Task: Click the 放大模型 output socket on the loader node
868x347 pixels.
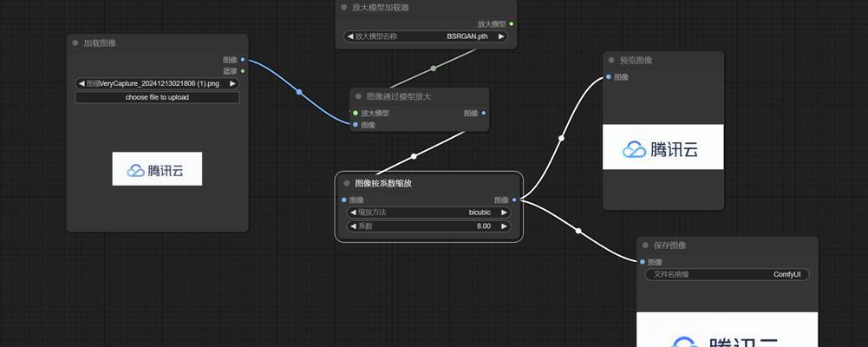Action: pyautogui.click(x=511, y=23)
